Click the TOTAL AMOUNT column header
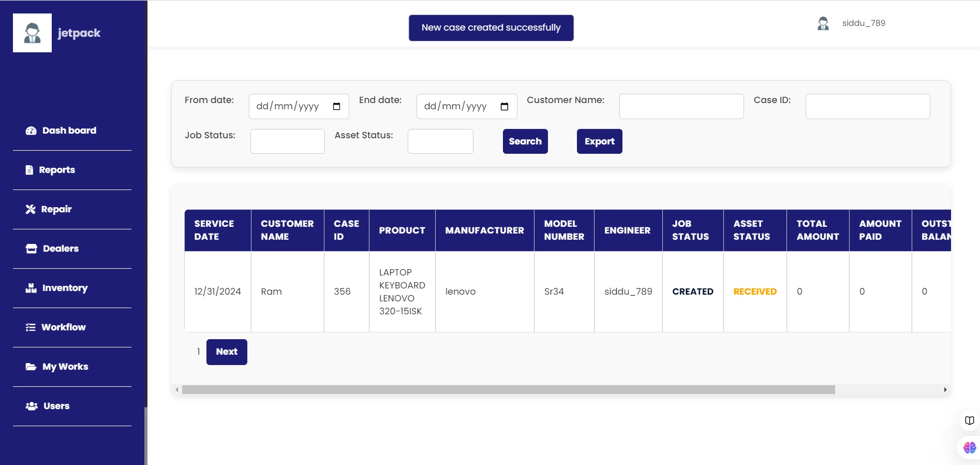Viewport: 980px width, 465px height. tap(818, 230)
